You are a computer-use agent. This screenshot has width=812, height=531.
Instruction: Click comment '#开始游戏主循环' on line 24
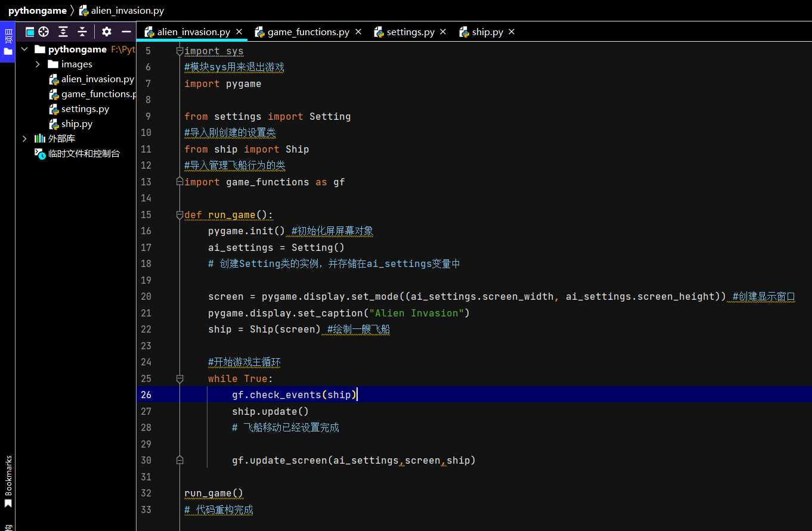pos(244,362)
